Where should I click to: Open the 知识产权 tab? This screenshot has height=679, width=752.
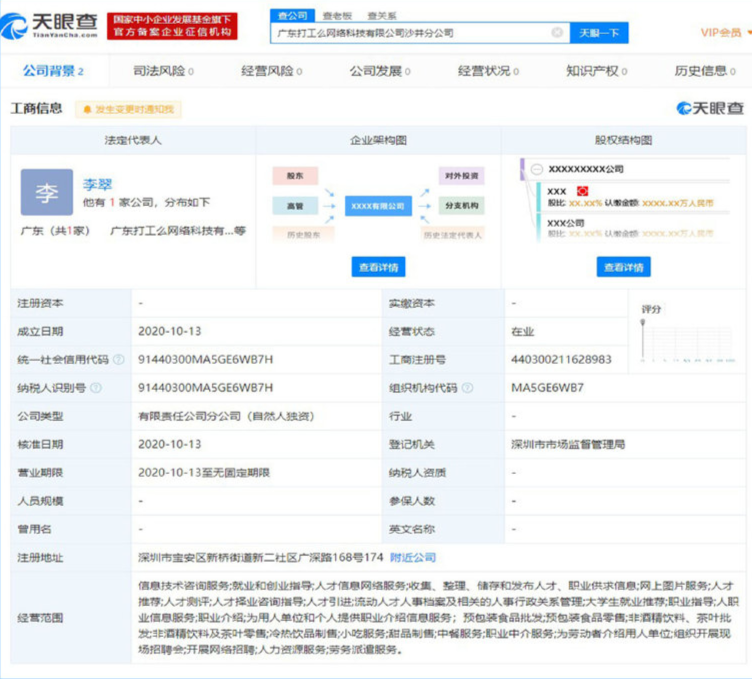click(597, 71)
